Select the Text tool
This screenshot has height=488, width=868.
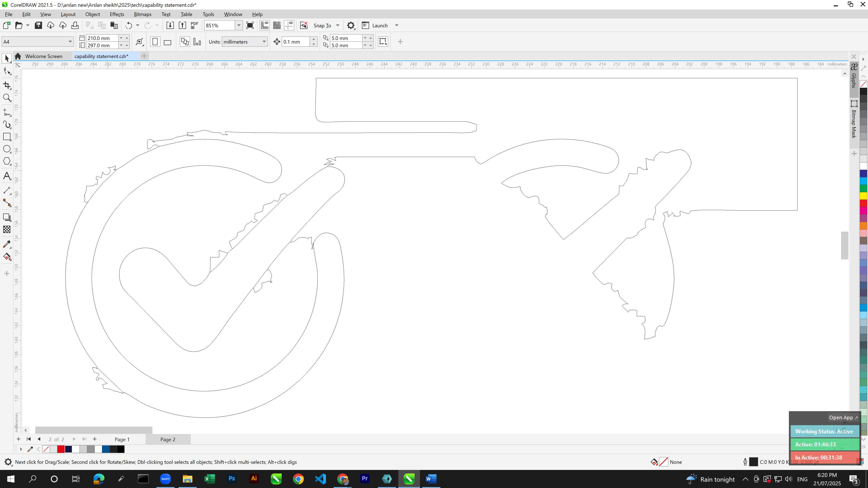point(7,176)
